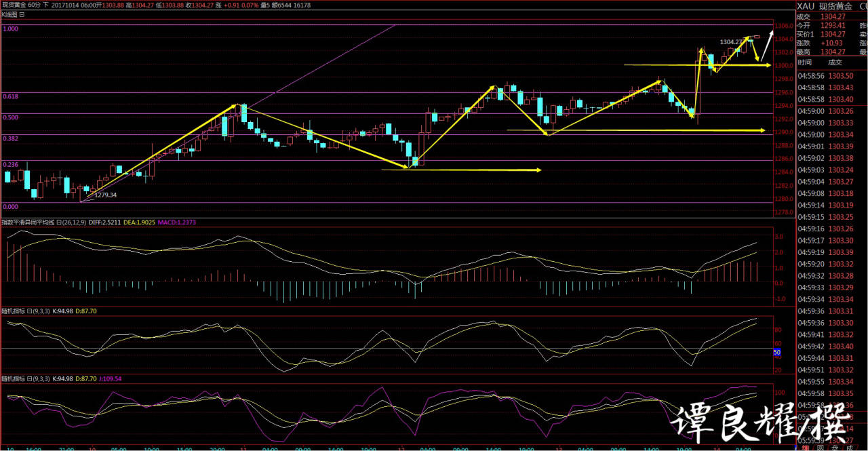Click the 买价1 quote row

(x=821, y=34)
